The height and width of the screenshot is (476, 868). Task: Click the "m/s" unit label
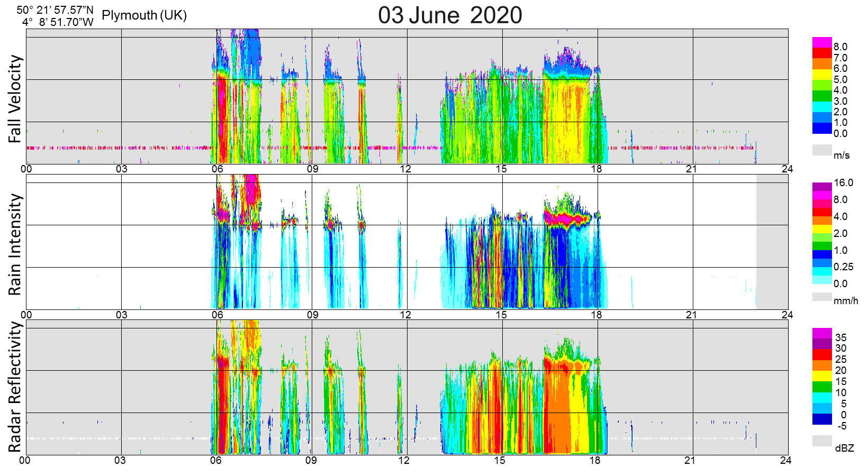click(842, 155)
